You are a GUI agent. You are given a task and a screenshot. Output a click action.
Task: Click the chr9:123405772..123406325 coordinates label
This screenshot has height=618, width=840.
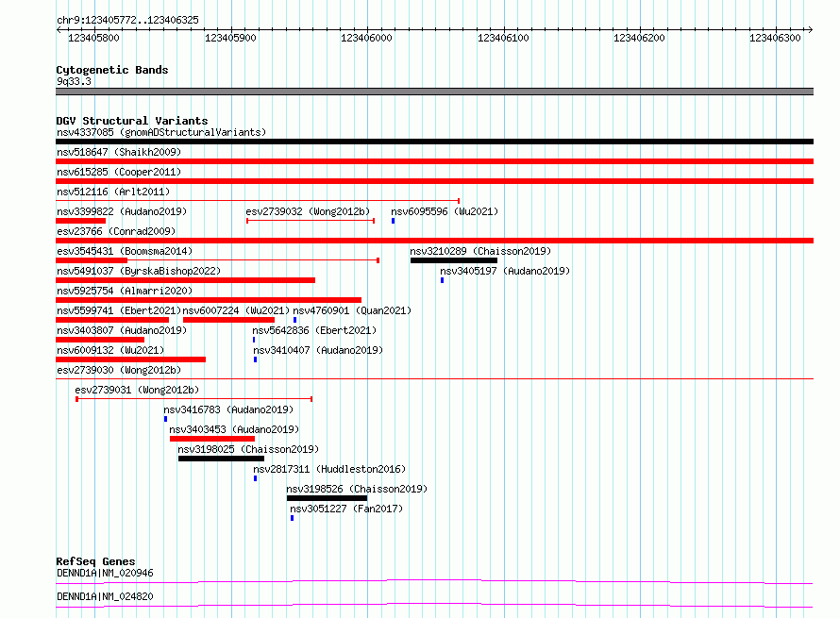click(127, 20)
